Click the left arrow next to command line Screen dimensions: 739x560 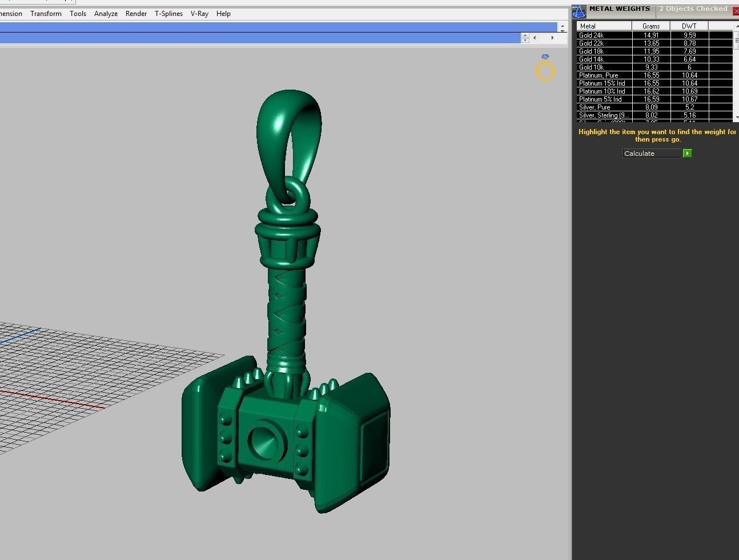(x=535, y=38)
